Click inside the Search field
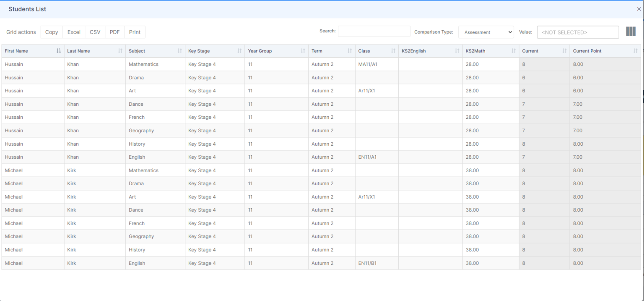 (x=374, y=31)
